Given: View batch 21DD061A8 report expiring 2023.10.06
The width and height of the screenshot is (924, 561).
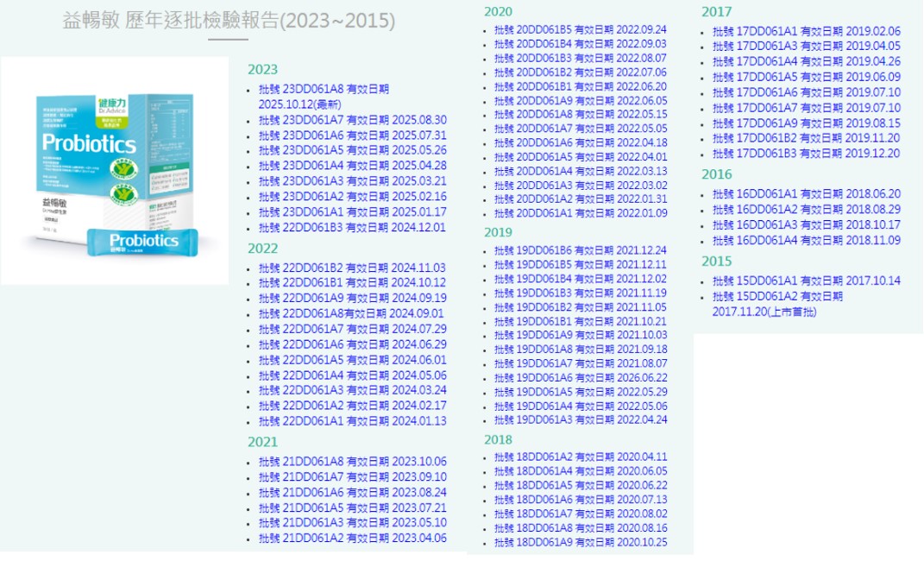Looking at the screenshot, I should (352, 461).
